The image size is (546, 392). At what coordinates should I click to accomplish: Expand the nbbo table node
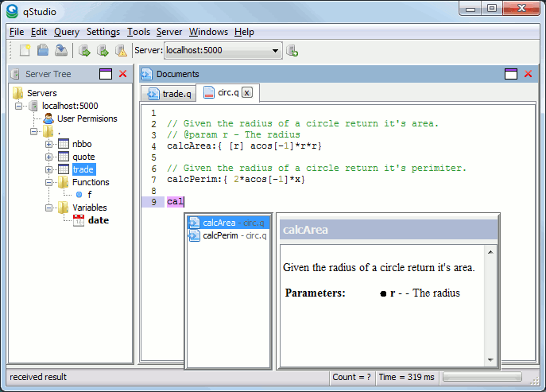[x=48, y=144]
